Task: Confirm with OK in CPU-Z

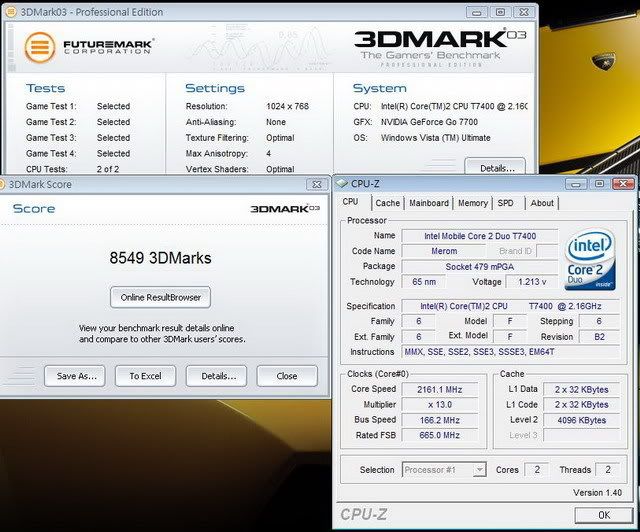Action: (x=604, y=515)
